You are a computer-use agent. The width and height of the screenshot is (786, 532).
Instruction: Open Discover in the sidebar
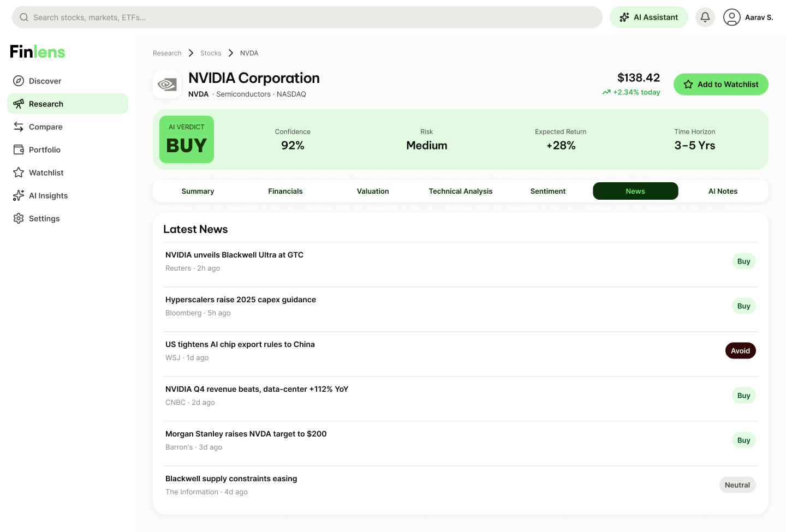[68, 81]
